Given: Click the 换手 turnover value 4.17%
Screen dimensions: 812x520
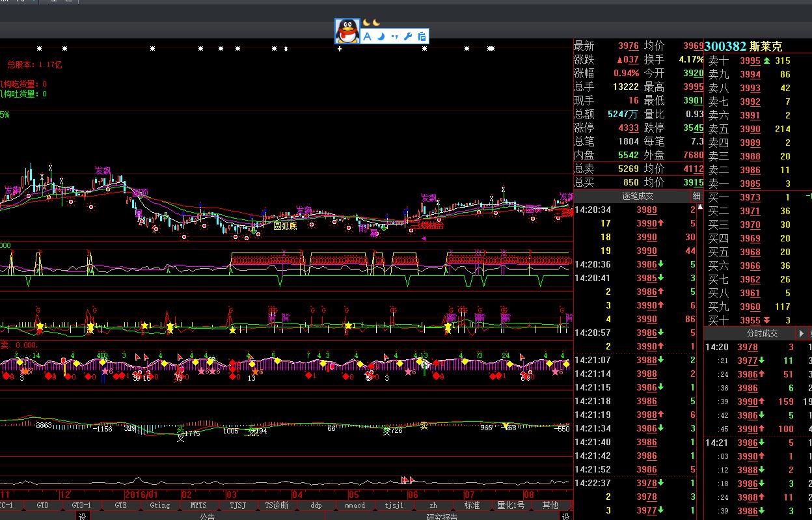Looking at the screenshot, I should [691, 59].
